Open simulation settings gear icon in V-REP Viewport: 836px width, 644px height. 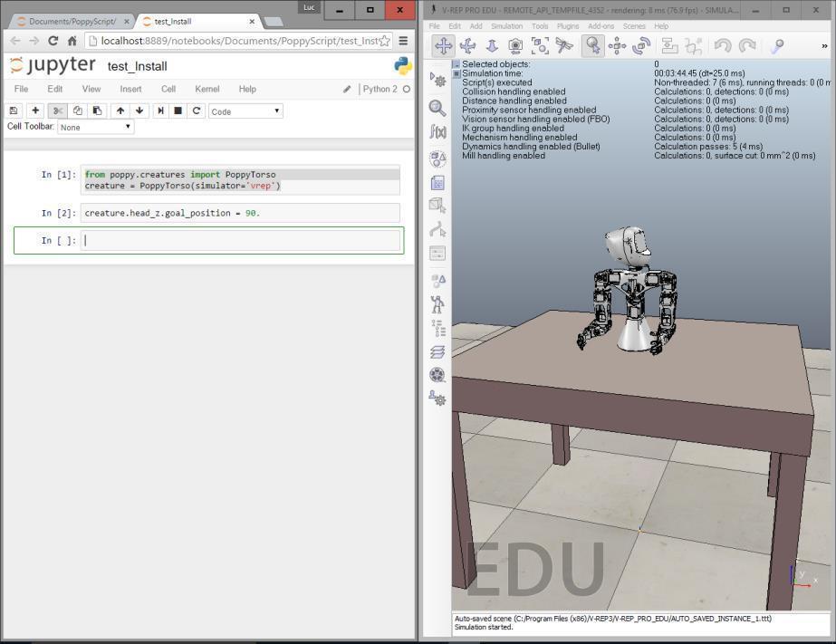coord(437,80)
